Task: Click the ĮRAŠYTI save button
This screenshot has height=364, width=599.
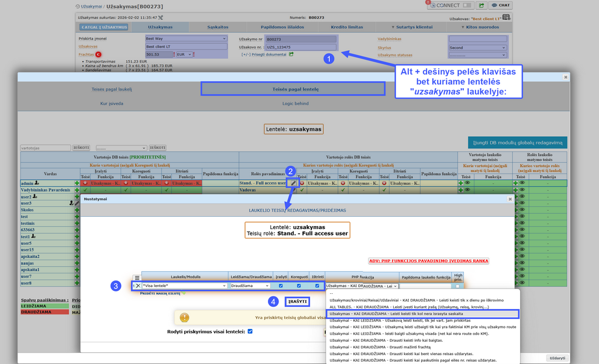Action: (x=297, y=301)
